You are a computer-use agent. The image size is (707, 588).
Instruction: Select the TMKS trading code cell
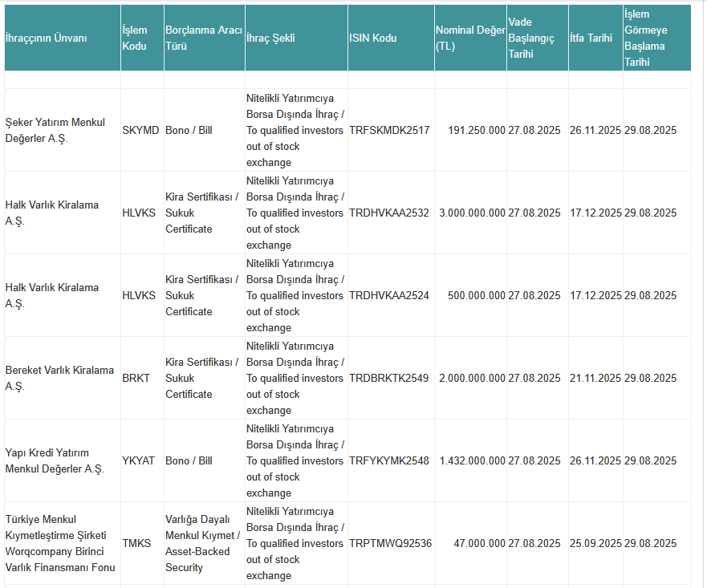click(136, 543)
